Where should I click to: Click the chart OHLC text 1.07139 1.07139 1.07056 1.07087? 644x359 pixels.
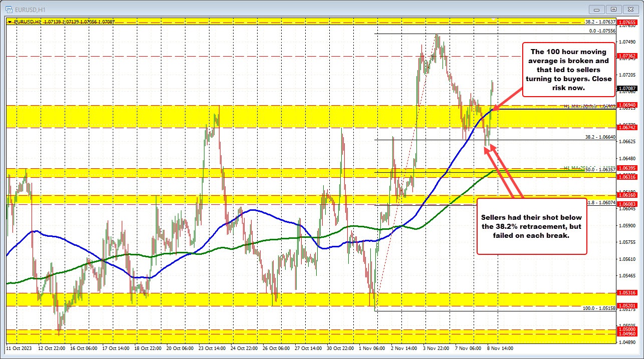click(81, 22)
